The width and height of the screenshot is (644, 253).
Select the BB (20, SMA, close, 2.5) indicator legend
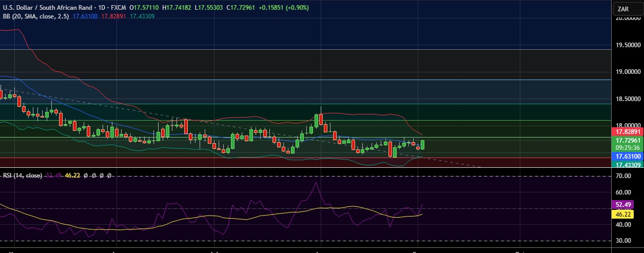point(36,16)
